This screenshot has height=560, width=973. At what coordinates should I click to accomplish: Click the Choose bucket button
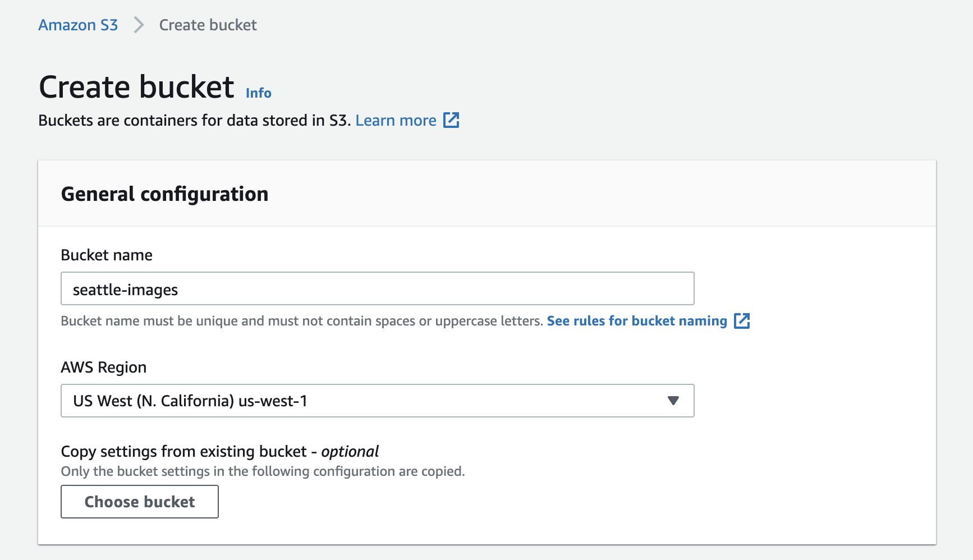[140, 502]
